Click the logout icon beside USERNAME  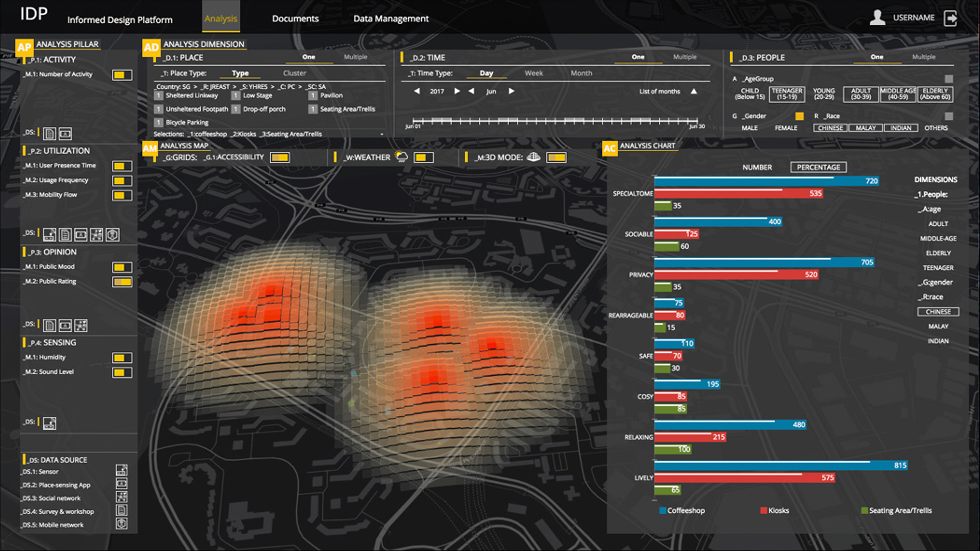951,19
